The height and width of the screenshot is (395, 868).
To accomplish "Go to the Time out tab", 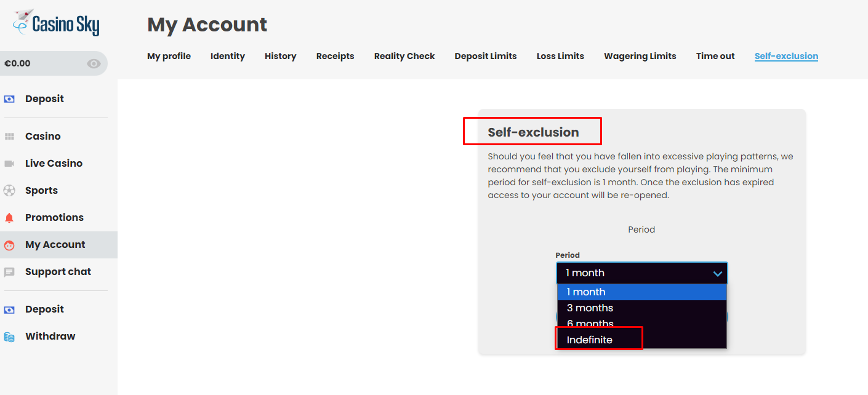I will 715,56.
